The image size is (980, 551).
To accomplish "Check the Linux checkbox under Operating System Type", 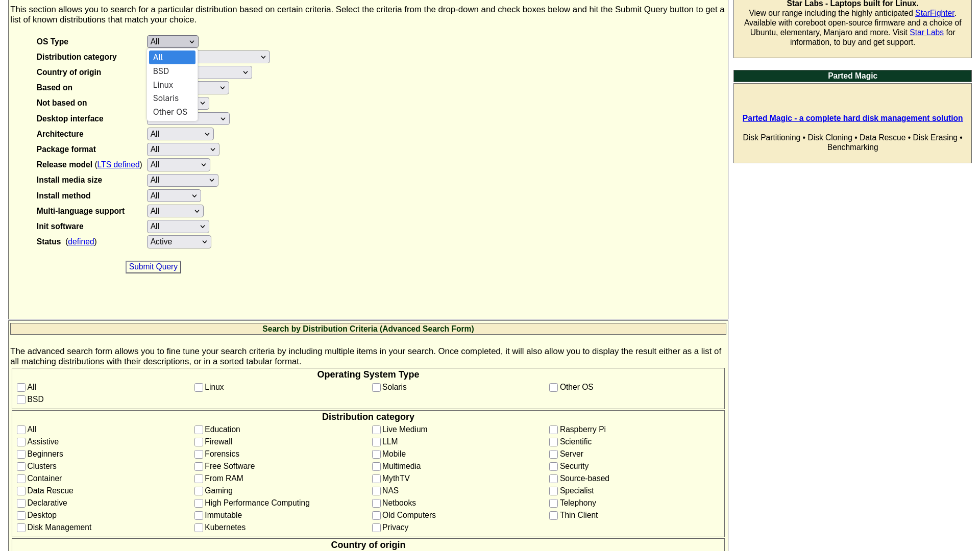I will (x=199, y=387).
